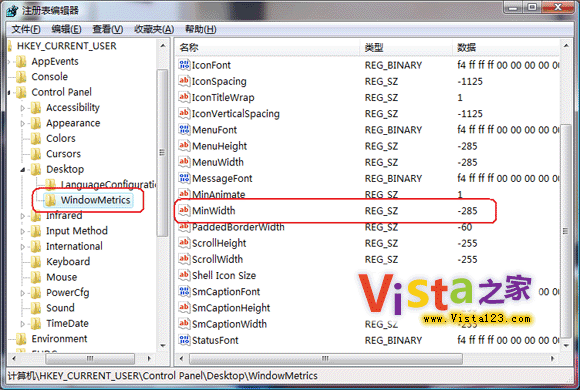Click the MinWidth string value icon
Screen dimensions: 580x390
point(184,211)
